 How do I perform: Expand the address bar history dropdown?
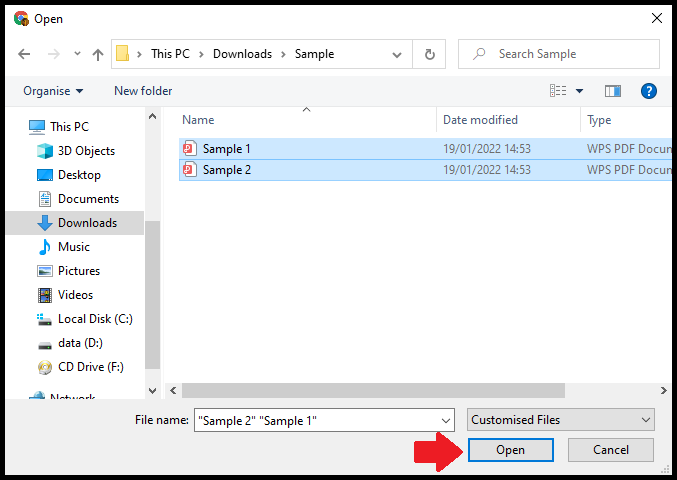(396, 55)
